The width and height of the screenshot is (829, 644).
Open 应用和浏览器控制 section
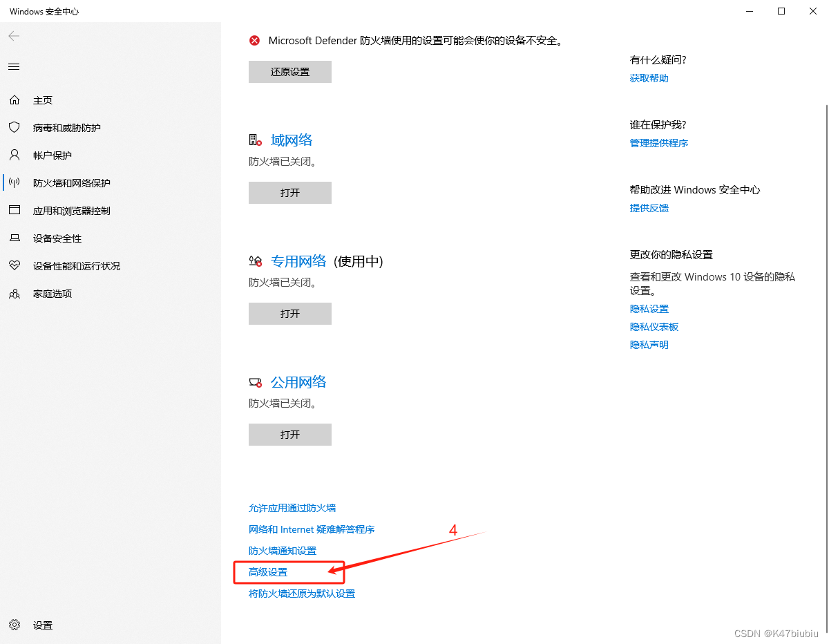coord(72,211)
